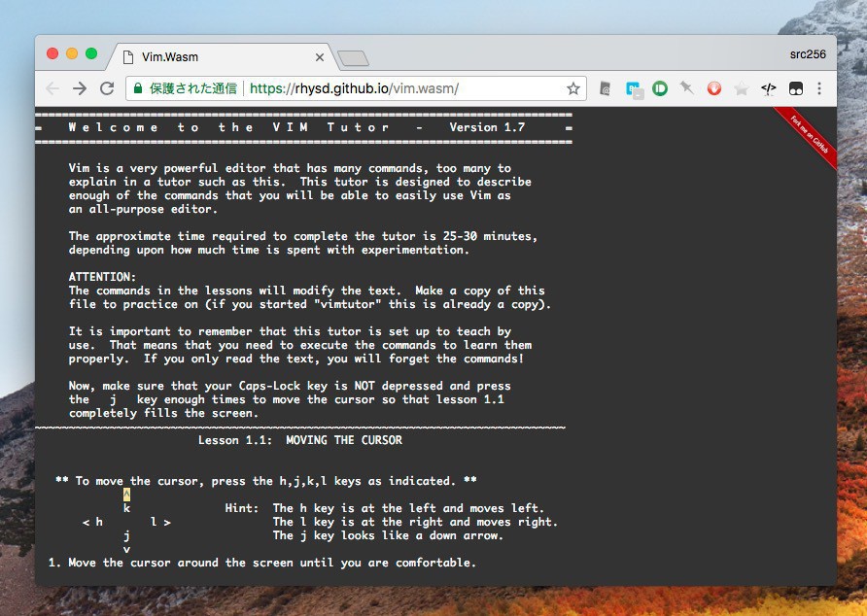Open the gray @ page extension
Viewport: 867px width, 616px height.
click(x=606, y=88)
